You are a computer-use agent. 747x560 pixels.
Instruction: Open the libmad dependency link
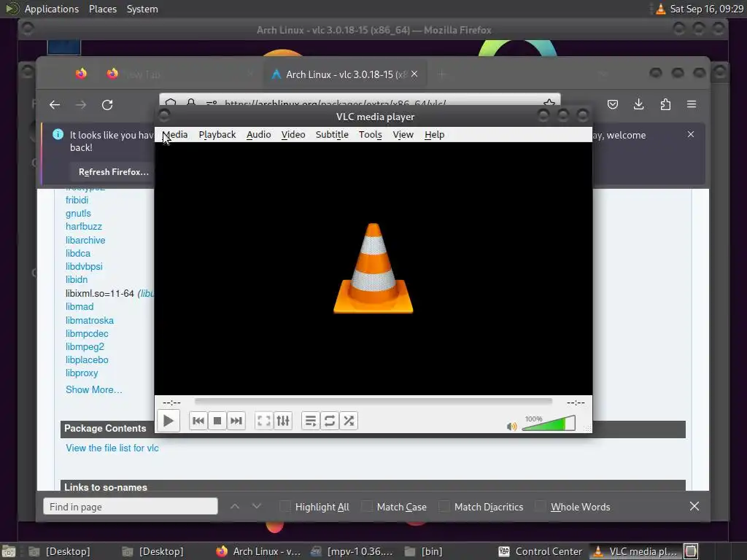80,307
